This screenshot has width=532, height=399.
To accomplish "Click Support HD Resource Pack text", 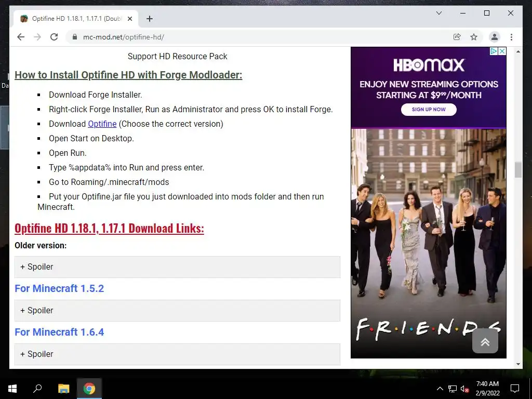I will pos(178,56).
